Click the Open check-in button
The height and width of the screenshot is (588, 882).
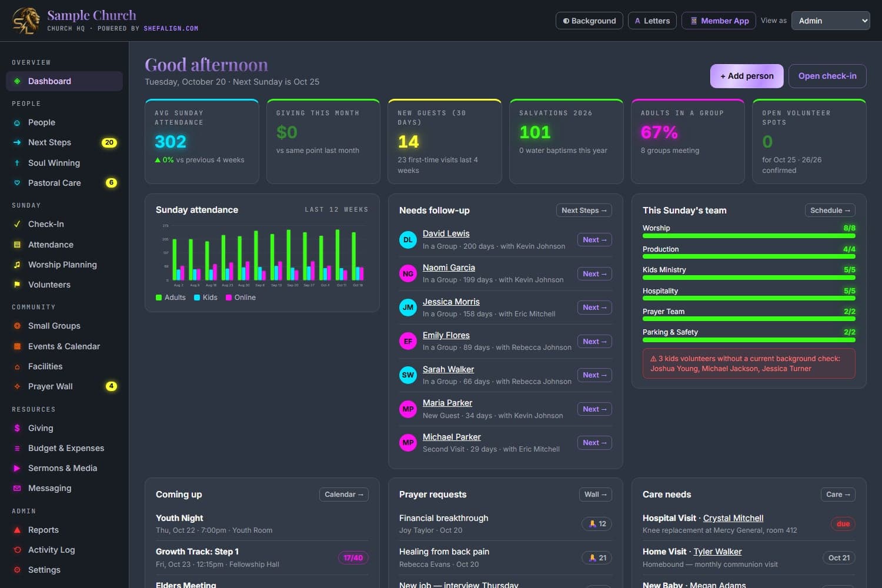pyautogui.click(x=827, y=76)
